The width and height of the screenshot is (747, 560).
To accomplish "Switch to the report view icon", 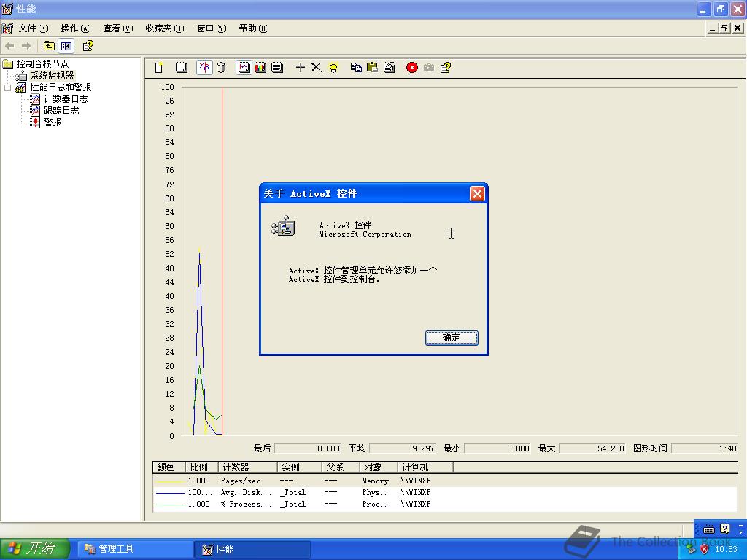I will pyautogui.click(x=277, y=68).
